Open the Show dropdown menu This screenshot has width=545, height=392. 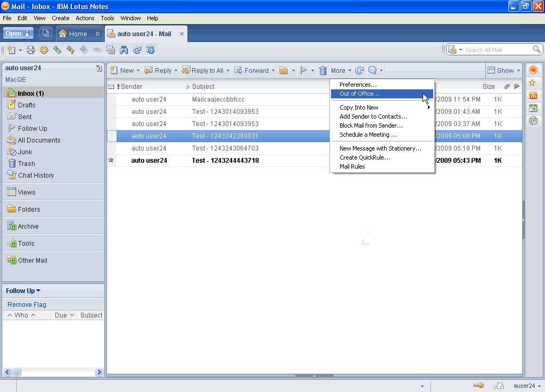[x=503, y=70]
